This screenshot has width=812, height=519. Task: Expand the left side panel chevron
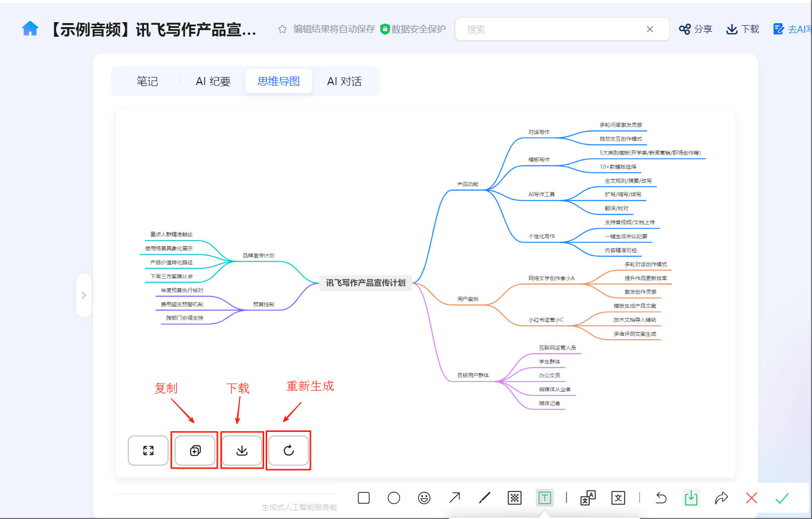click(84, 295)
